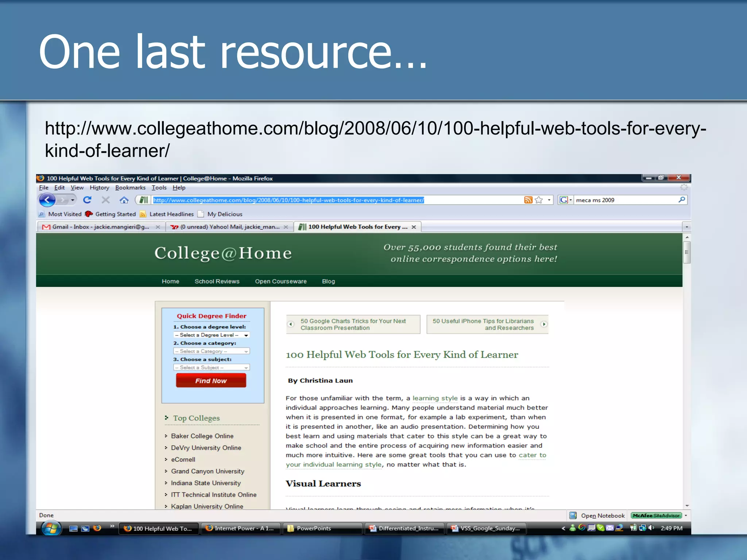Open Select a Subject dropdown

[212, 367]
